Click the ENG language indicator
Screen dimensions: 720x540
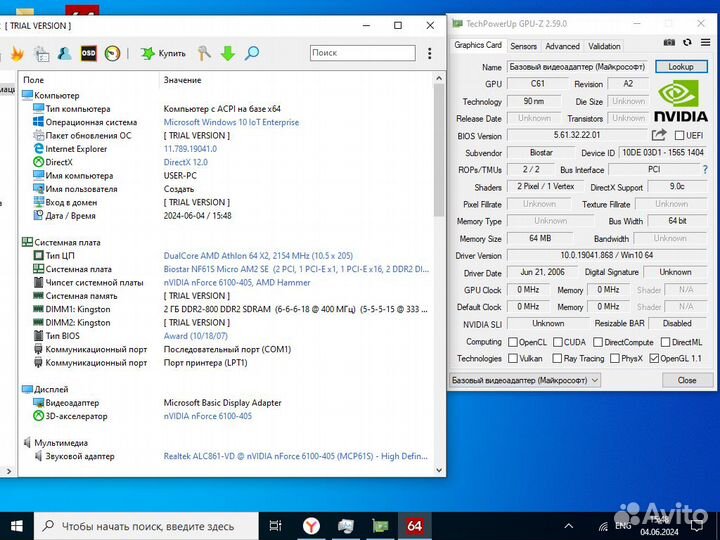coord(623,526)
